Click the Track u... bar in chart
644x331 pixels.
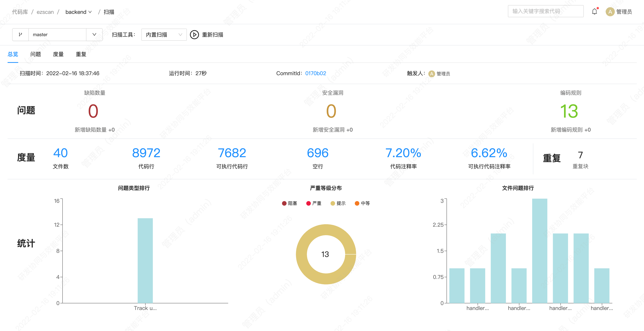[x=145, y=260]
